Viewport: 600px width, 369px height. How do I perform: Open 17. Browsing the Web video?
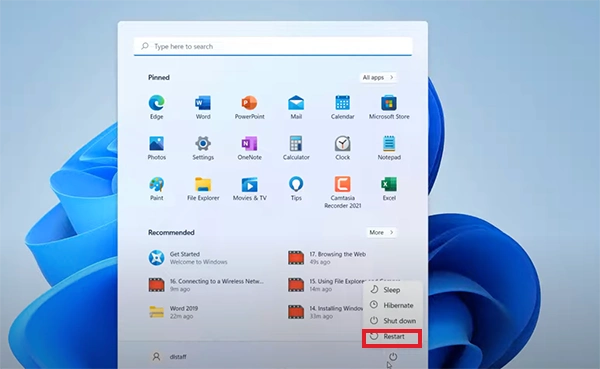[x=327, y=258]
